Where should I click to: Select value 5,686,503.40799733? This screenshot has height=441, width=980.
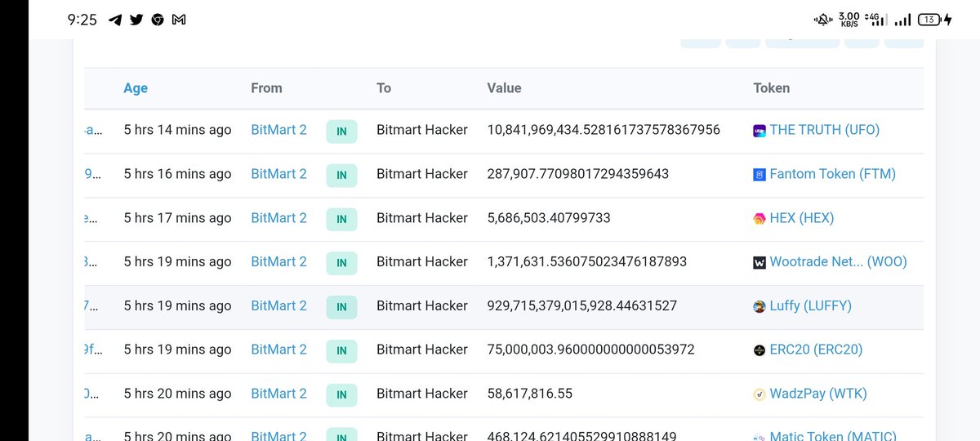click(x=549, y=218)
